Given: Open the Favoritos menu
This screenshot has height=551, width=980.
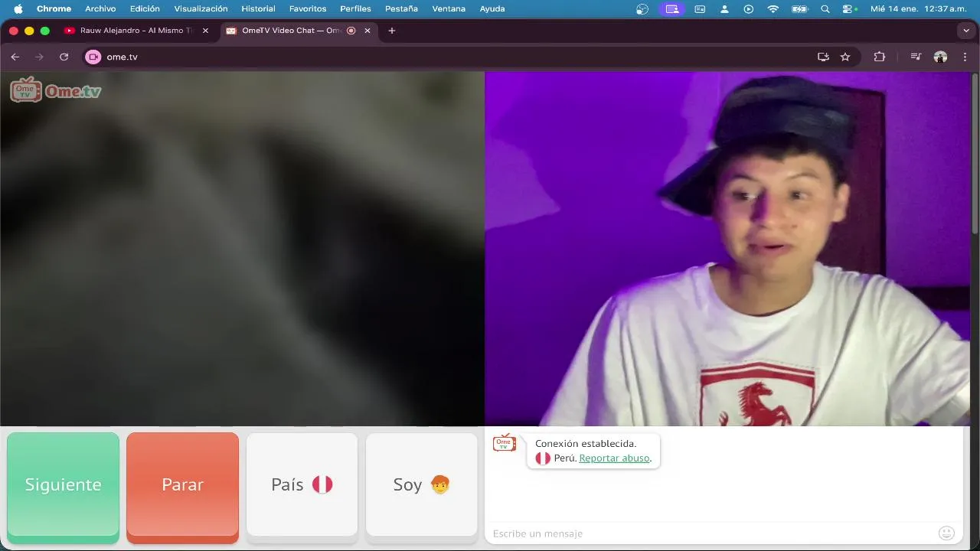Looking at the screenshot, I should pyautogui.click(x=308, y=9).
